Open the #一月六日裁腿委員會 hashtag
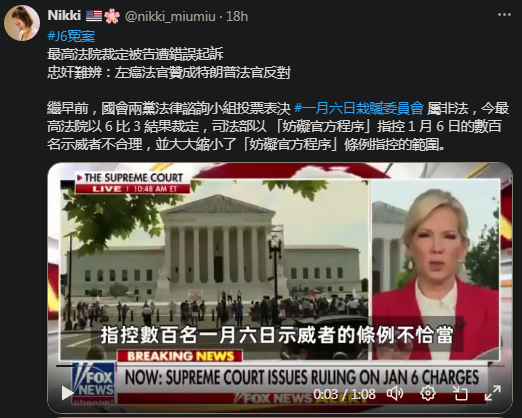This screenshot has height=418, width=522. pyautogui.click(x=359, y=109)
